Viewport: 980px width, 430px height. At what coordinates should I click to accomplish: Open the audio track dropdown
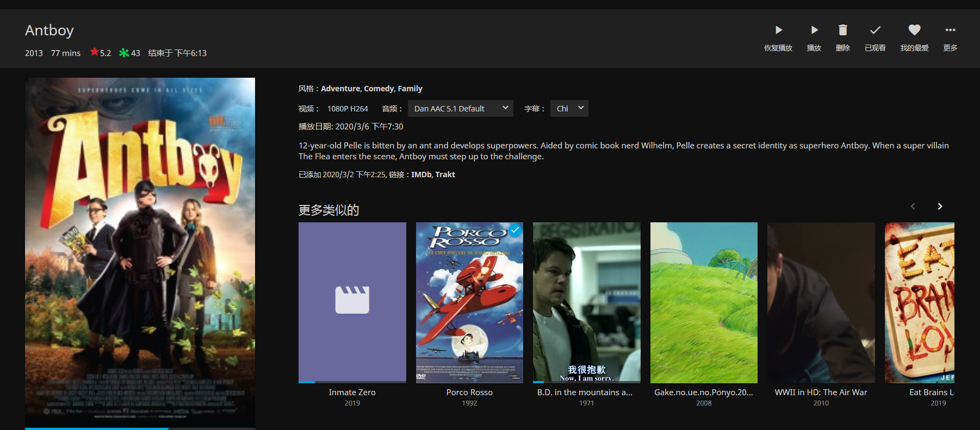pos(461,108)
